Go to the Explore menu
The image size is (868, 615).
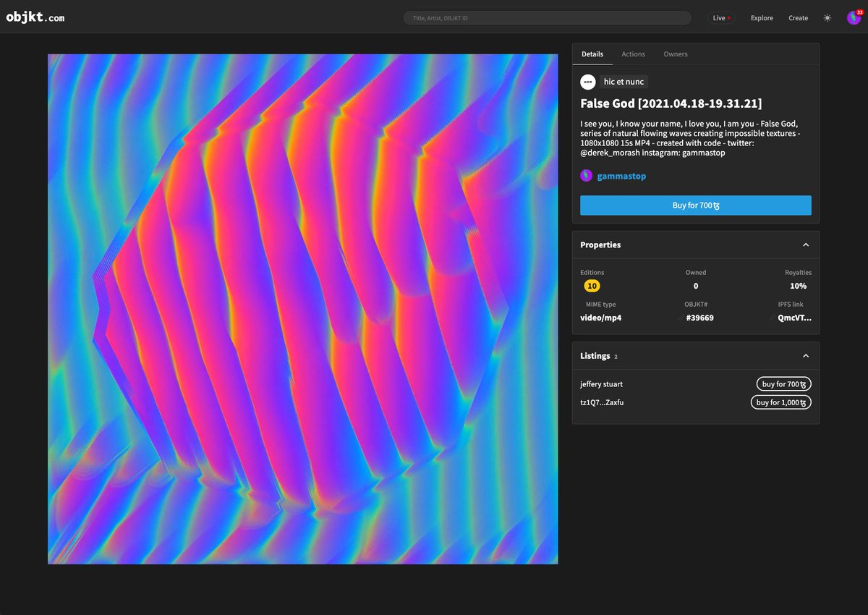click(762, 18)
